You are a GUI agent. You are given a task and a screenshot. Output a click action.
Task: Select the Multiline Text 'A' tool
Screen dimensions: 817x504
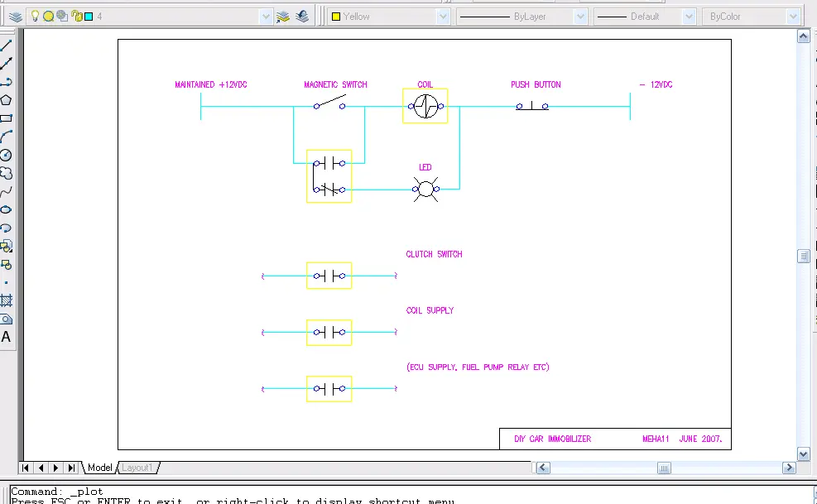(6, 337)
